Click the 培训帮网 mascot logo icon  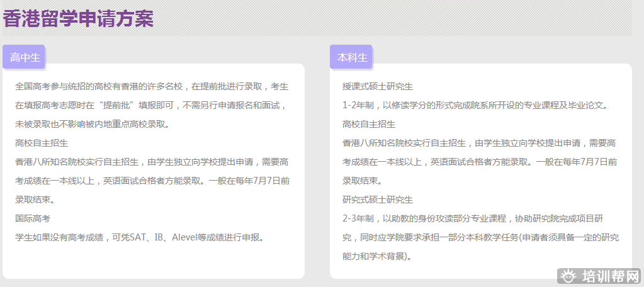point(568,276)
